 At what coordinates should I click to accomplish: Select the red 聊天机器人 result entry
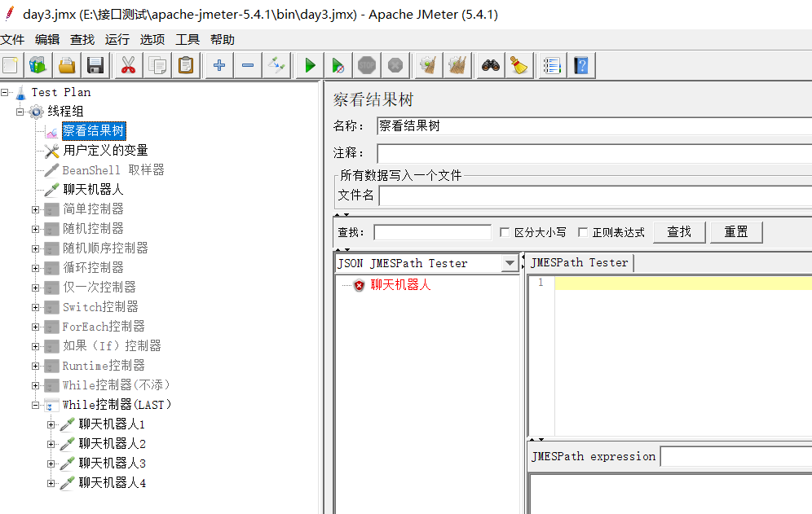tap(400, 284)
